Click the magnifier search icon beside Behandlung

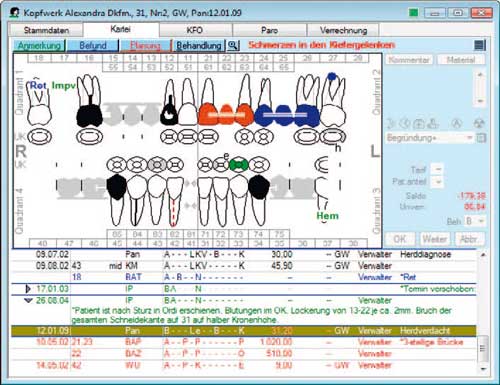pos(233,45)
